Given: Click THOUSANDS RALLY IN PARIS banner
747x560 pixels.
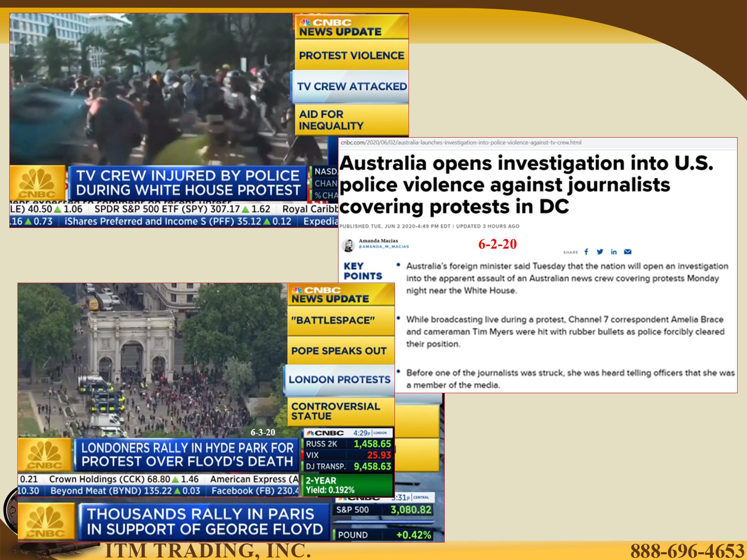Looking at the screenshot, I should [204, 521].
